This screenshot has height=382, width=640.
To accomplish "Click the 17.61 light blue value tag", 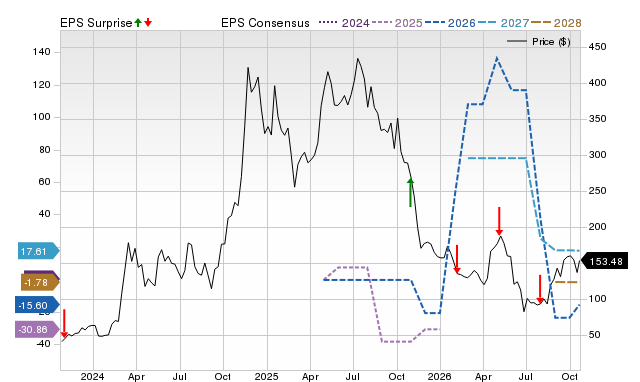I will 39,251.
